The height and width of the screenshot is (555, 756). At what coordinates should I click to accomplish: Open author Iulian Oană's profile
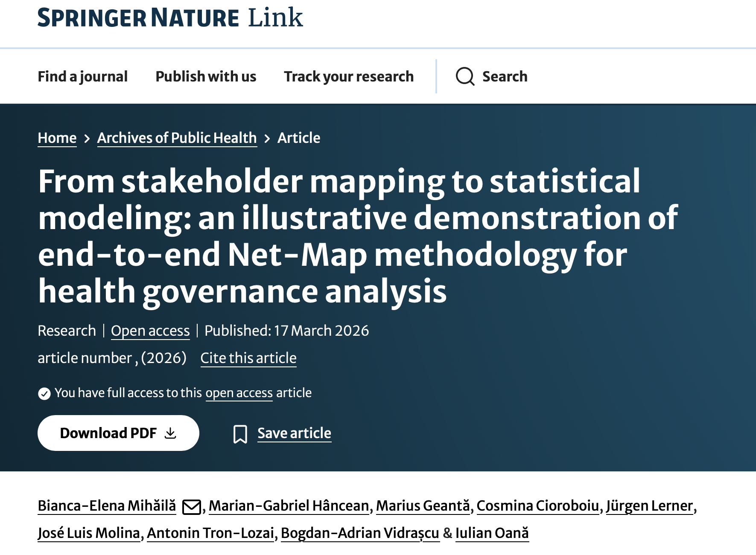pos(492,533)
